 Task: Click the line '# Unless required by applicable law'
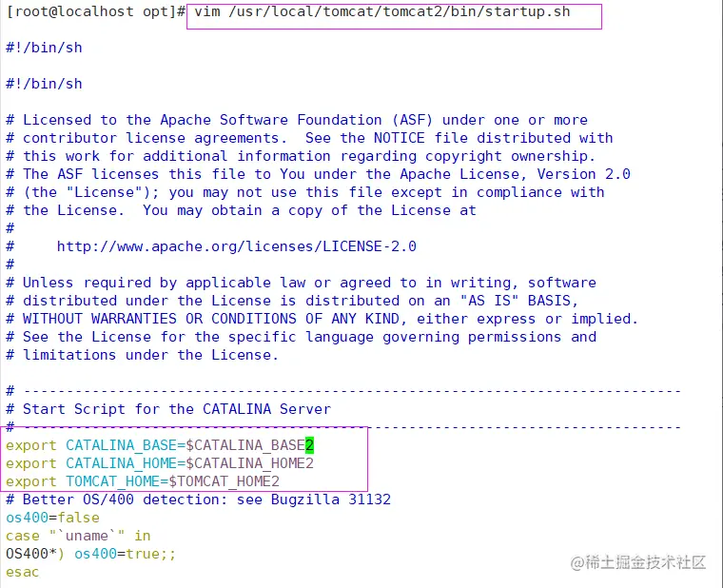pos(302,283)
